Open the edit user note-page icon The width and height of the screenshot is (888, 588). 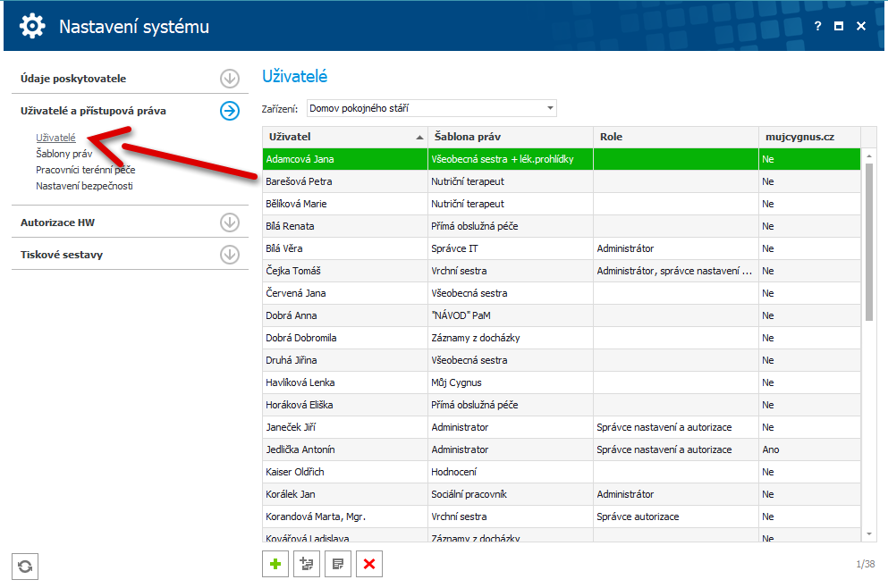coord(338,564)
